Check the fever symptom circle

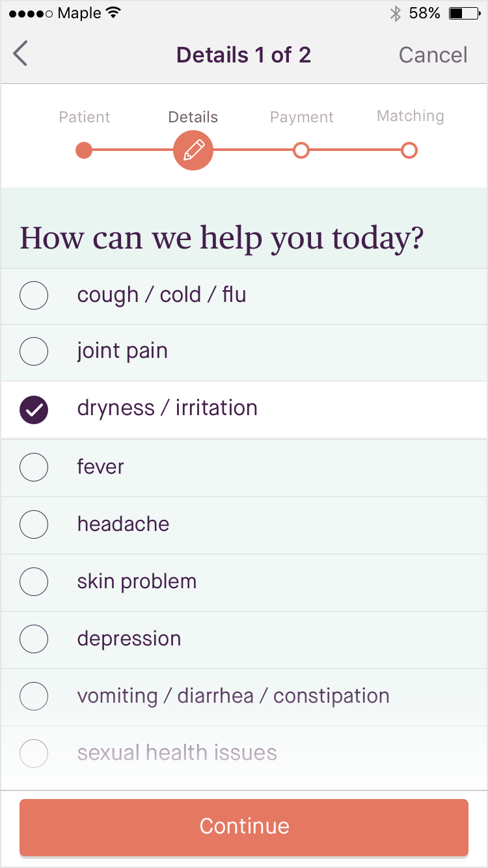pos(34,467)
